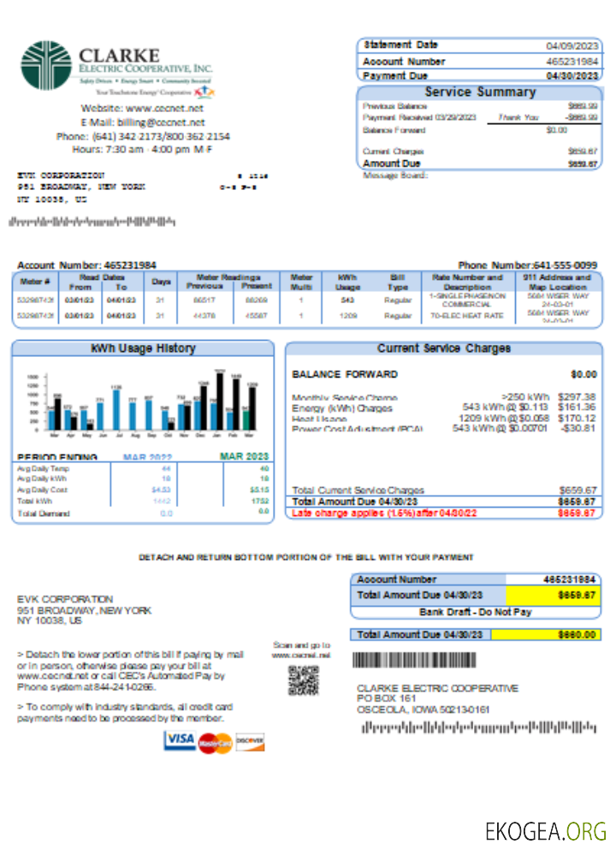This screenshot has width=616, height=856.
Task: Click the 'Total Demand' row label
Action: pos(43,513)
